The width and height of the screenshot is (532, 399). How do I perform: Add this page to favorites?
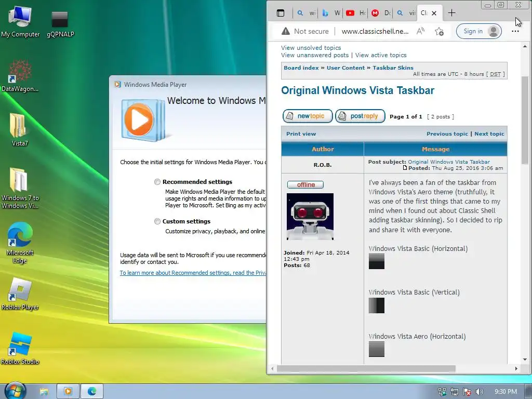[439, 31]
